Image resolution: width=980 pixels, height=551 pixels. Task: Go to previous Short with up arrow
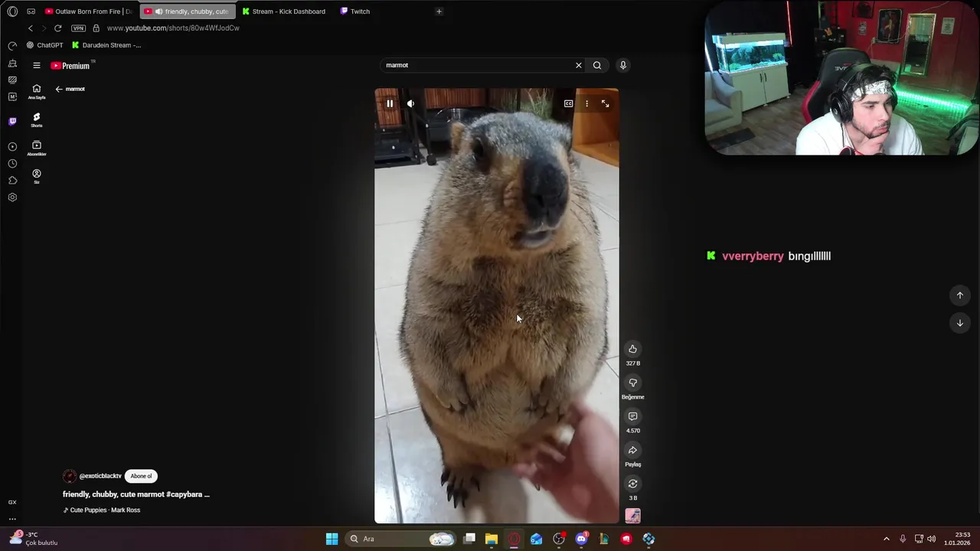tap(959, 295)
